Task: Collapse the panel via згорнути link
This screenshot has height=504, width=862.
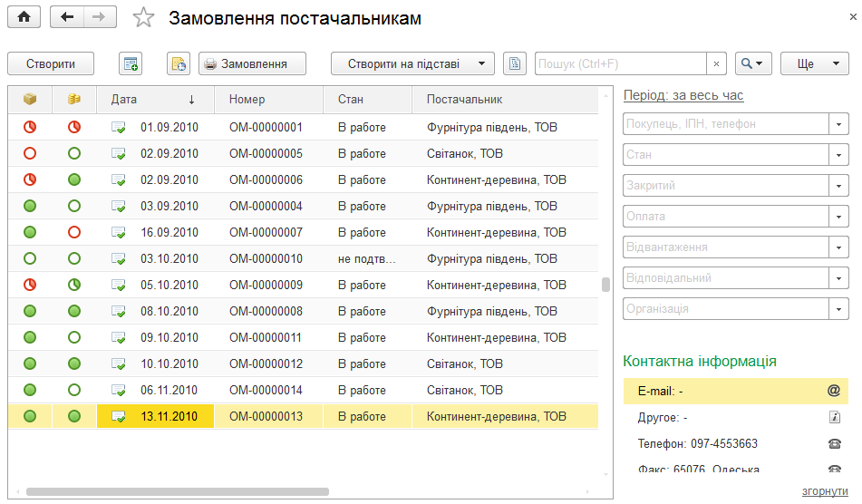Action: 825,490
